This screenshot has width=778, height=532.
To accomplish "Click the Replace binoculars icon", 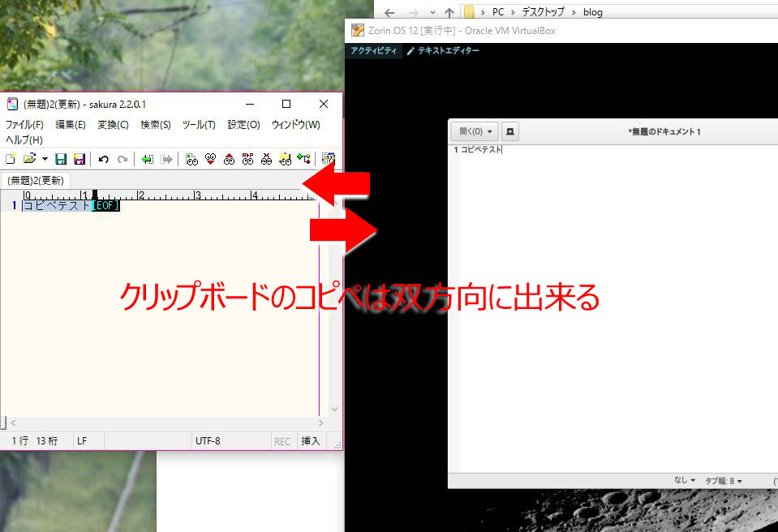I will (x=248, y=159).
